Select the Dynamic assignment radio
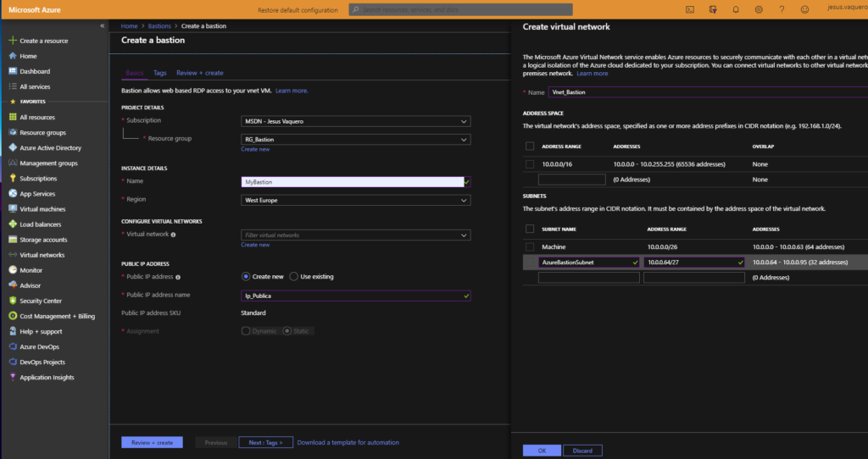The height and width of the screenshot is (459, 868). tap(246, 331)
